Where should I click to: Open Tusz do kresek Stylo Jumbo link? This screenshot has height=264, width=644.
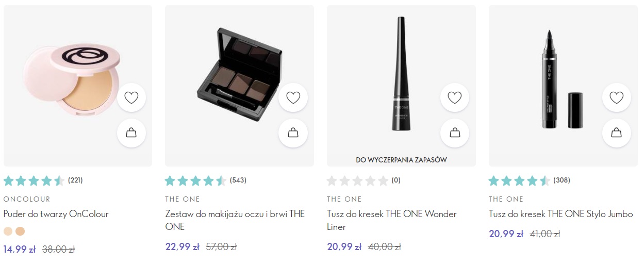click(561, 214)
